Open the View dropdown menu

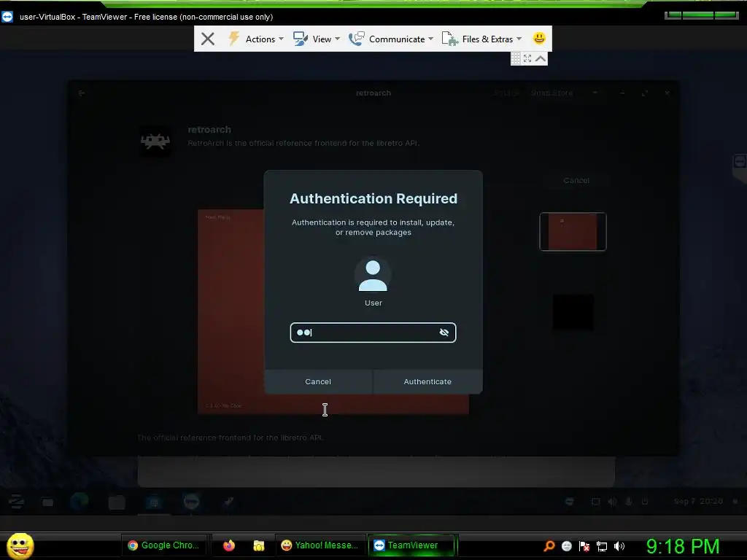[326, 39]
